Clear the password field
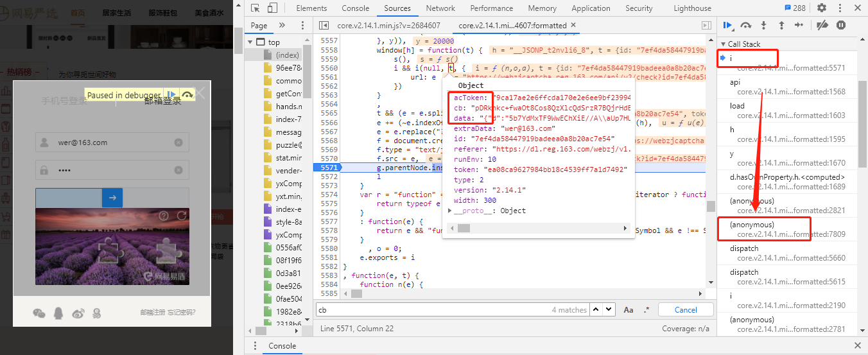Image resolution: width=868 pixels, height=355 pixels. tap(178, 170)
